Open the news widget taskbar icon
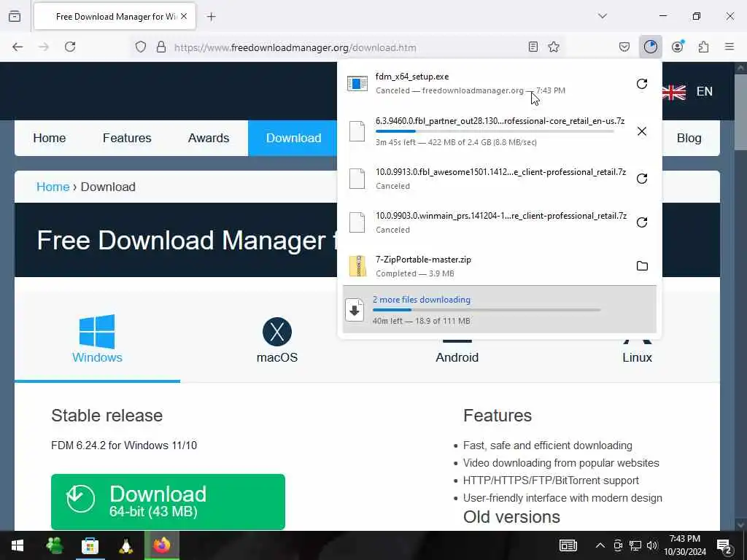747x560 pixels. (x=568, y=545)
